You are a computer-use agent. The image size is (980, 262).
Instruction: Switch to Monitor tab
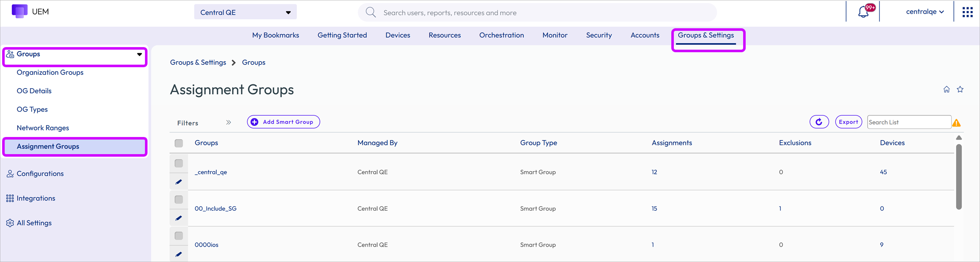555,35
